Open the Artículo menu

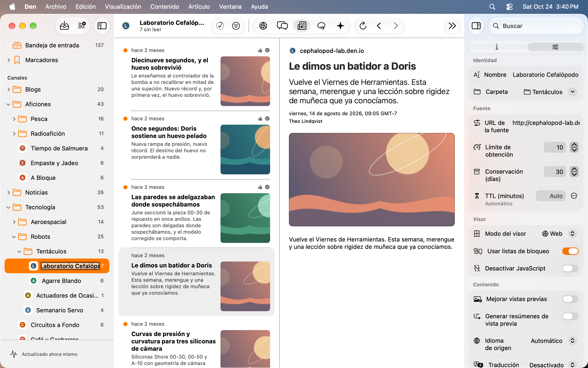click(199, 7)
